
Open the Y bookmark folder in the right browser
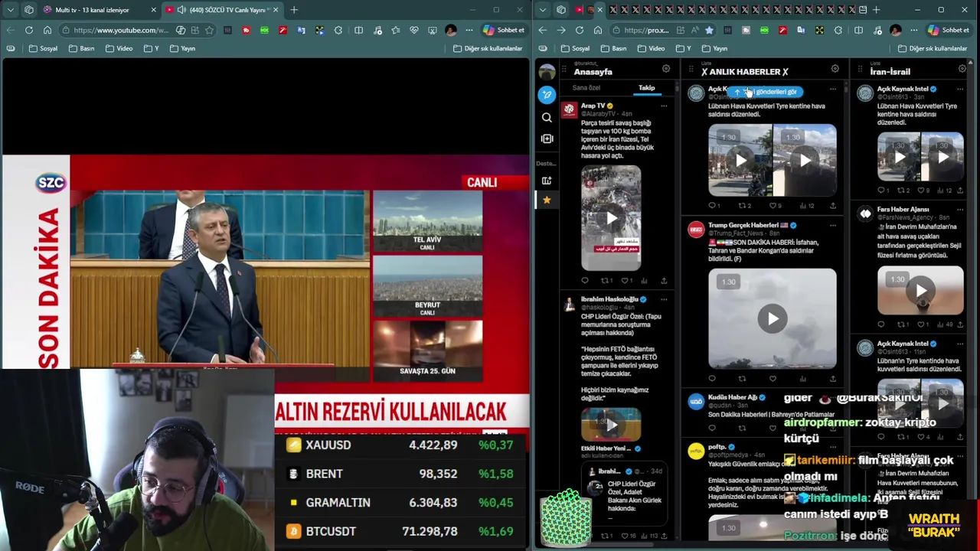(682, 48)
